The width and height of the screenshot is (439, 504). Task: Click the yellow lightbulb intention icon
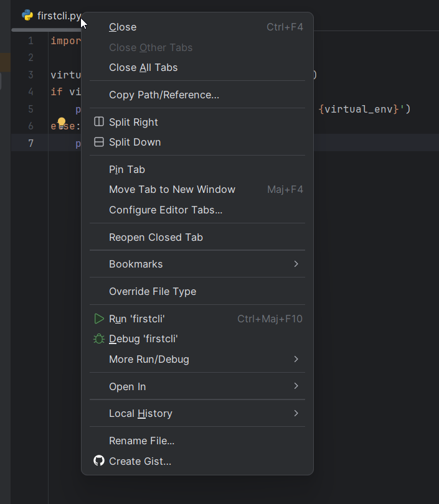coord(62,122)
